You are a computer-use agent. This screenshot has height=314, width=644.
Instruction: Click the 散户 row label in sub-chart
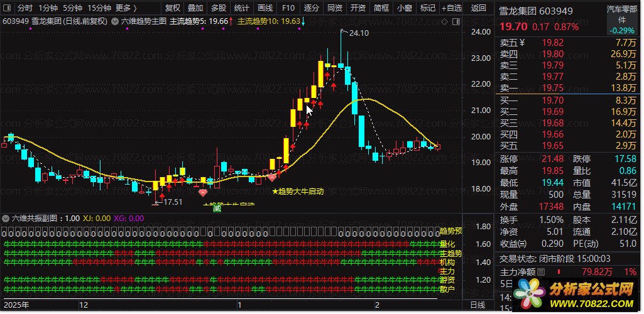point(447,290)
